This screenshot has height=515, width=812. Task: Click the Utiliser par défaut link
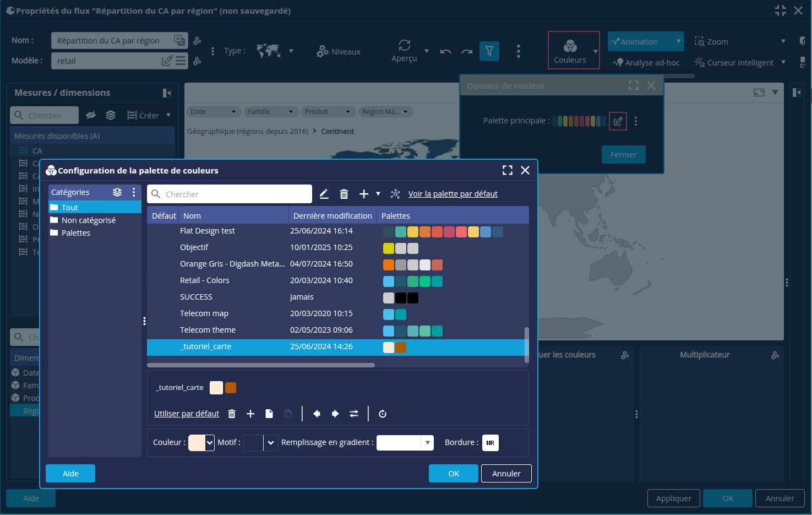click(187, 414)
